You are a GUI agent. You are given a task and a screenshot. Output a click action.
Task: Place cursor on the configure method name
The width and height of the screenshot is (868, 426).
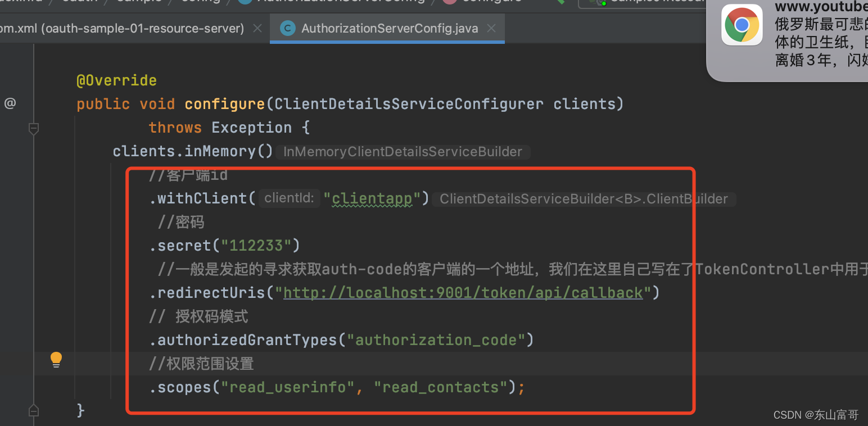tap(225, 104)
